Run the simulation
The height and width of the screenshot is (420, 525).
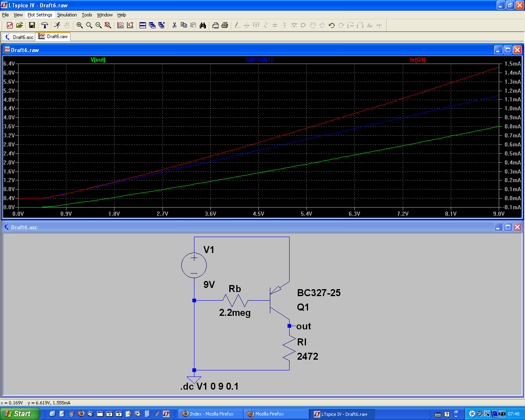click(x=56, y=25)
